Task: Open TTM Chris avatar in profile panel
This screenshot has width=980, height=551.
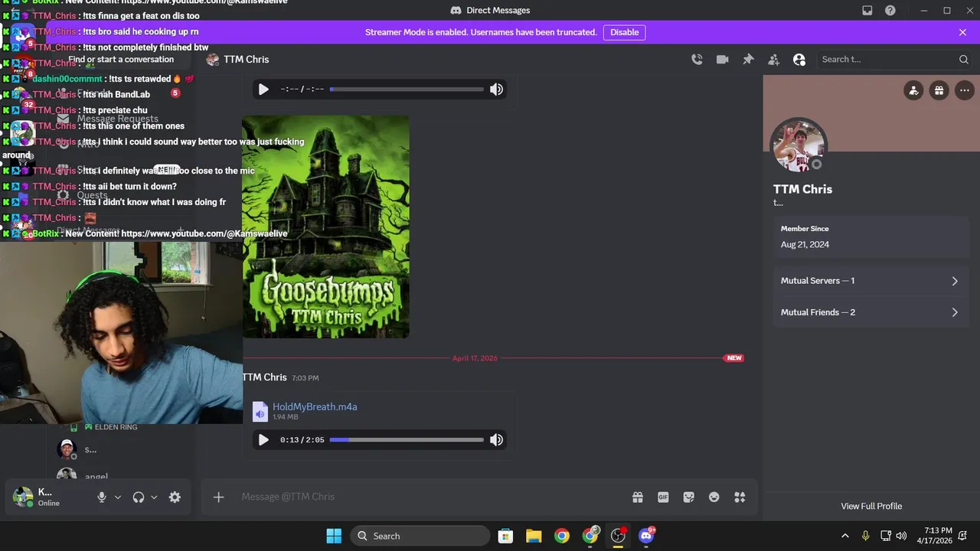Action: (799, 146)
